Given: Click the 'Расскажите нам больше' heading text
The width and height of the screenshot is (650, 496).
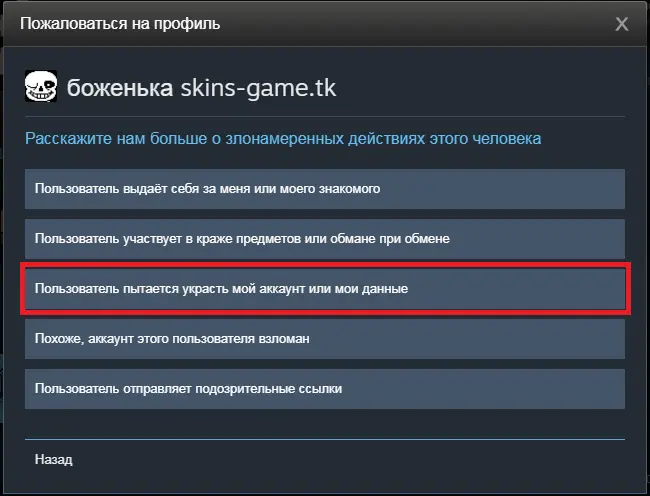Looking at the screenshot, I should pos(283,138).
